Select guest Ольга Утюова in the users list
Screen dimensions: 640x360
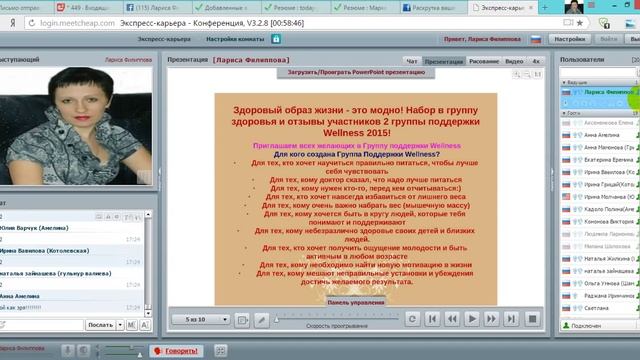pyautogui.click(x=609, y=283)
